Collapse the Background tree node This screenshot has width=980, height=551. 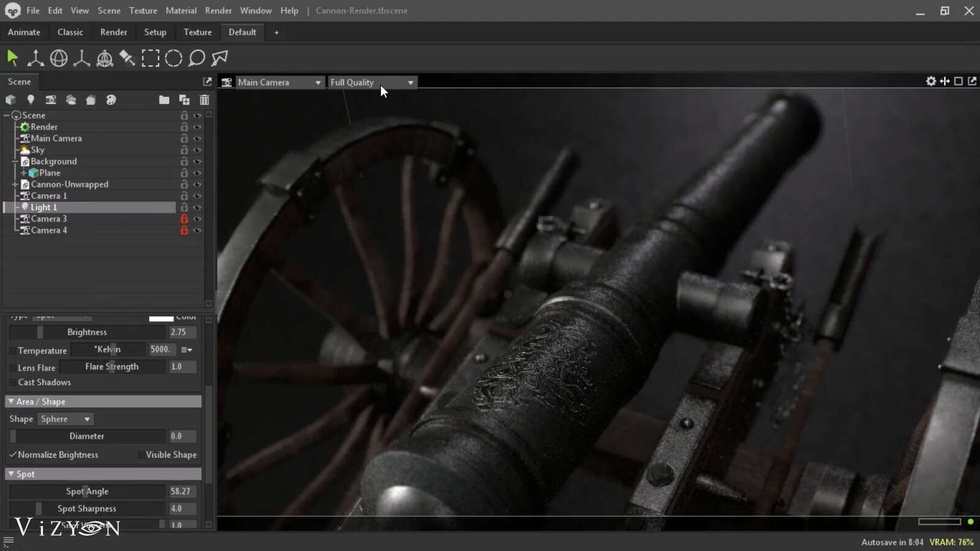coord(15,162)
